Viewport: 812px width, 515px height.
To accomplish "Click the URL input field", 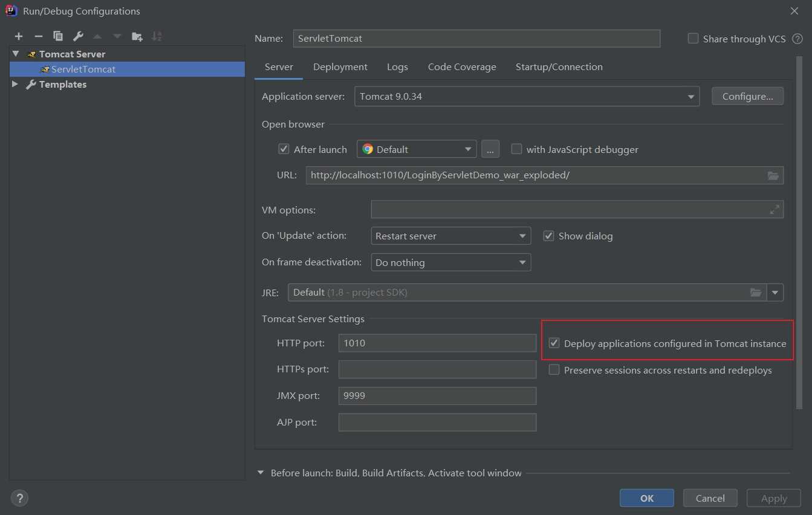I will coord(544,175).
